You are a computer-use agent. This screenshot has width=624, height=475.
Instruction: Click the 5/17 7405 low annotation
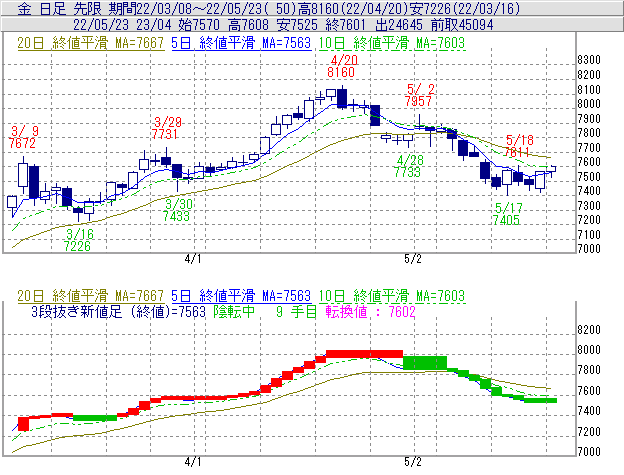click(507, 214)
